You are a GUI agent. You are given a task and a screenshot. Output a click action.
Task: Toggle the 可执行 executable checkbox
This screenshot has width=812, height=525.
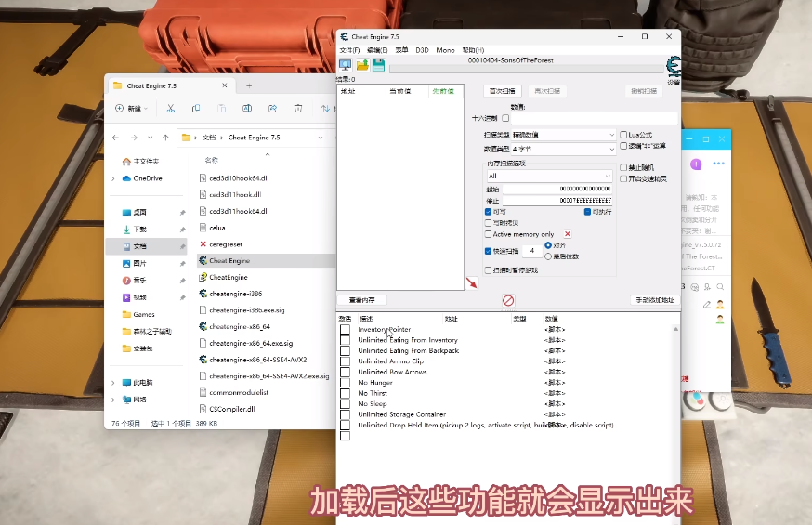tap(587, 212)
